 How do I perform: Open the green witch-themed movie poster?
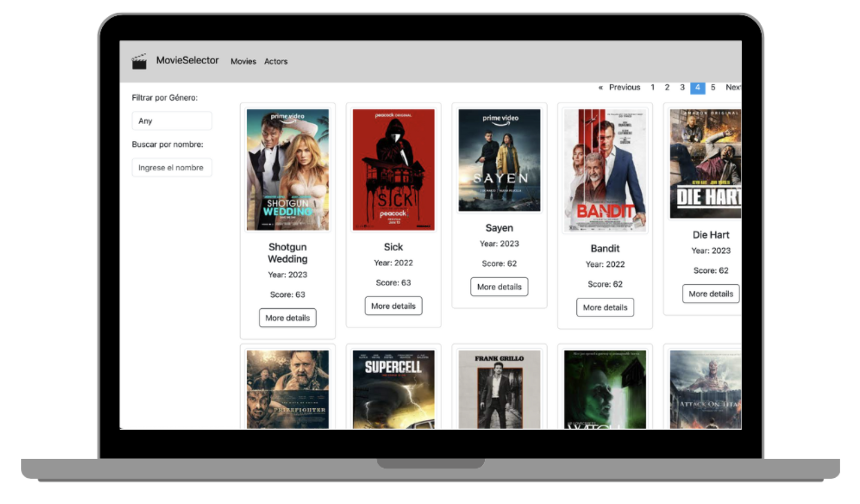pyautogui.click(x=605, y=390)
